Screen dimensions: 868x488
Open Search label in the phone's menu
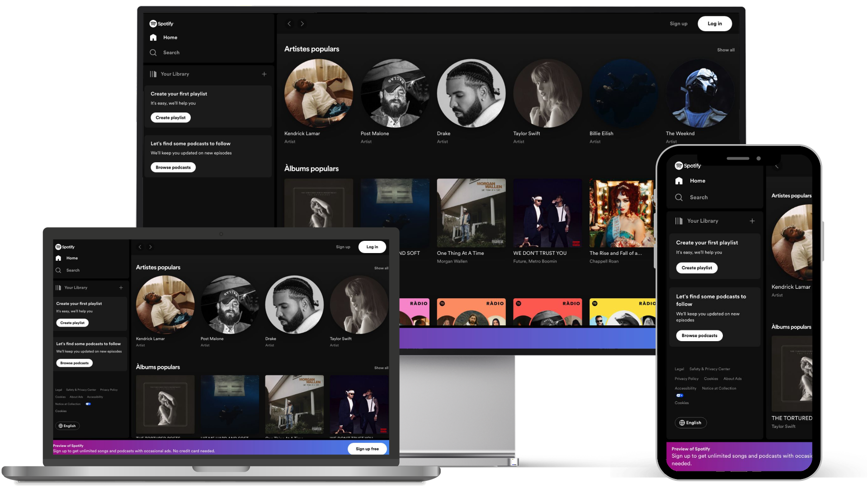699,197
